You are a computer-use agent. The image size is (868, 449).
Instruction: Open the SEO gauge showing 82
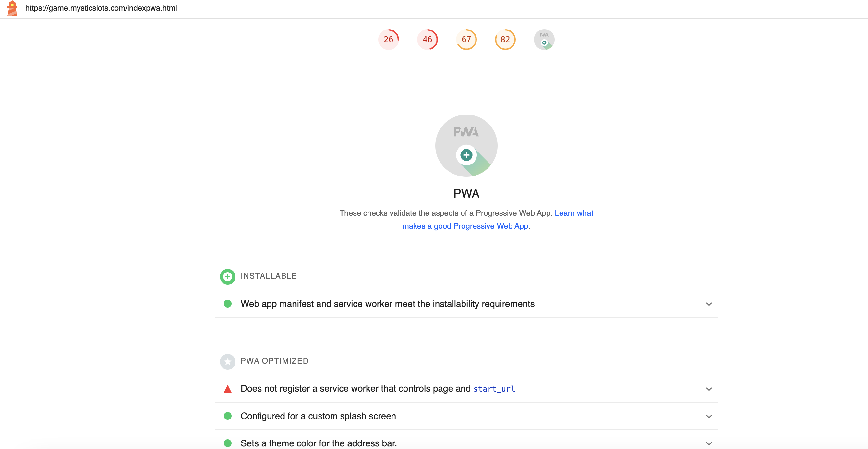(505, 39)
